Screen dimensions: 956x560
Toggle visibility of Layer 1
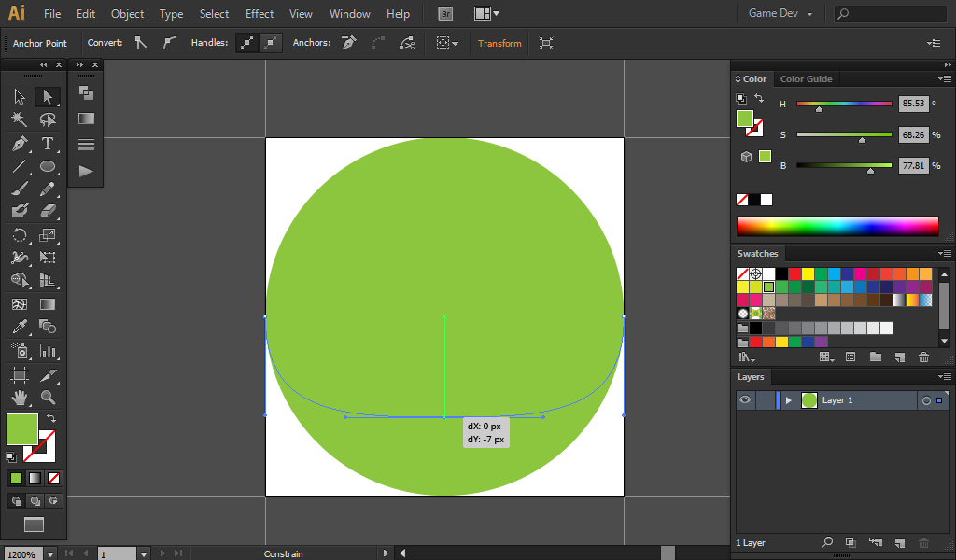(x=745, y=400)
